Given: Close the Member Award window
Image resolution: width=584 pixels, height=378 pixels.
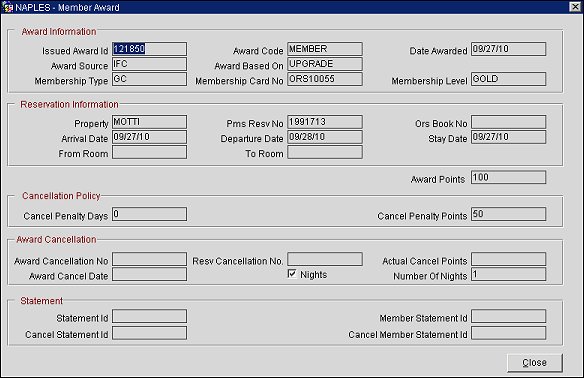Looking at the screenshot, I should [575, 7].
